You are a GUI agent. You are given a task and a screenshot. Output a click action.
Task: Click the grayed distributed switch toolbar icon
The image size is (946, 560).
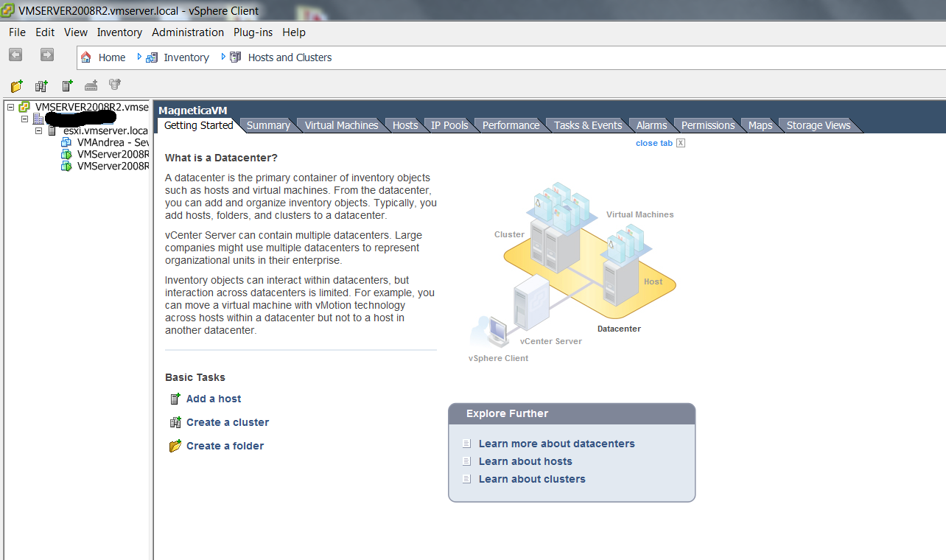[x=91, y=85]
